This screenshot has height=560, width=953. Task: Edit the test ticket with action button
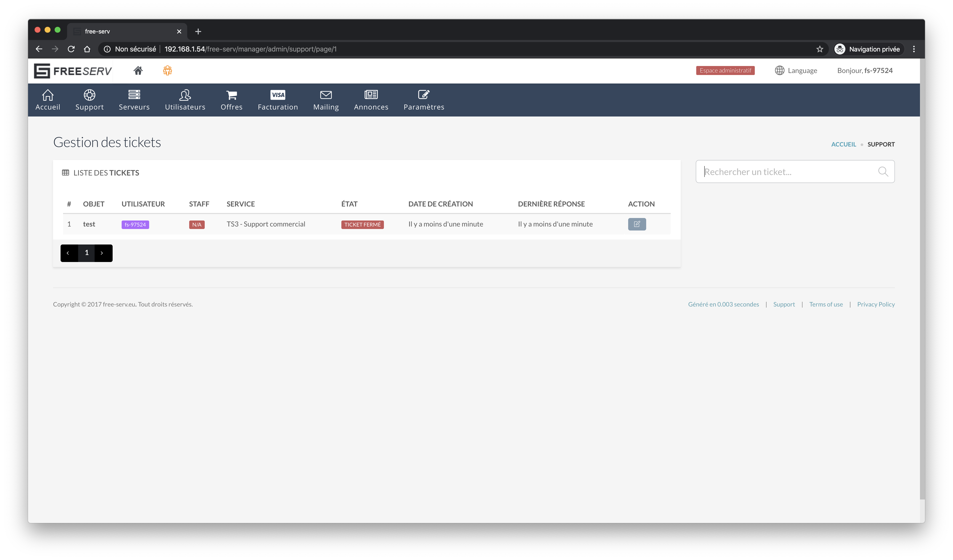tap(636, 224)
